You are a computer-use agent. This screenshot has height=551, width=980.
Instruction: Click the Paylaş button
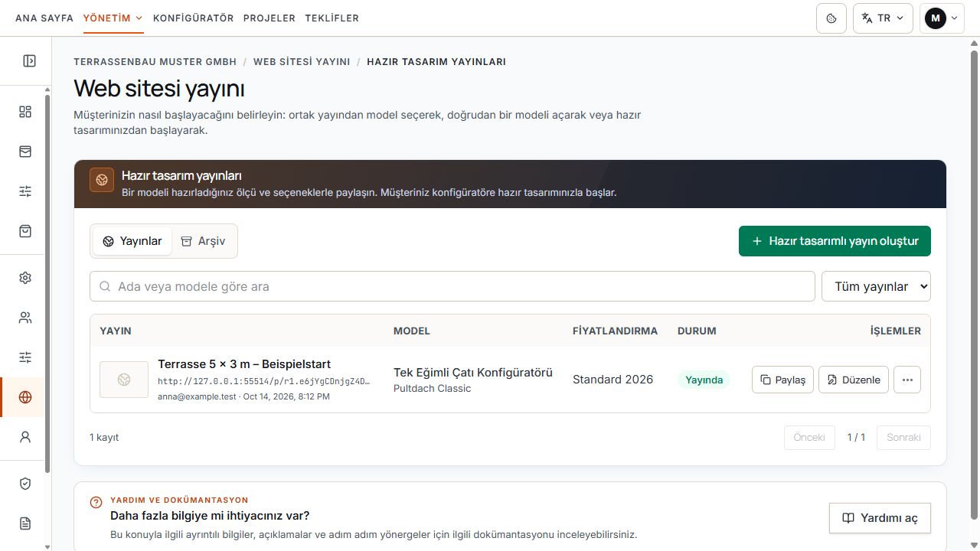[782, 380]
